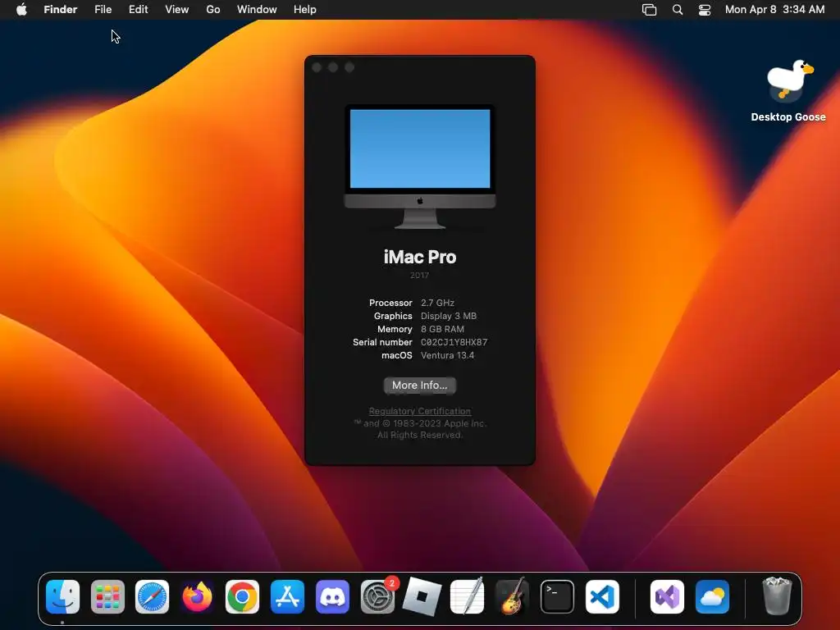Launch GarageBand from the dock

pos(512,597)
